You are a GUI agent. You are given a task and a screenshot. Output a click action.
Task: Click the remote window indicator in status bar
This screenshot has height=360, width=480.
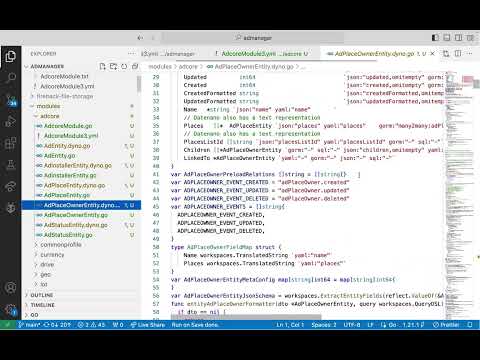(8, 324)
